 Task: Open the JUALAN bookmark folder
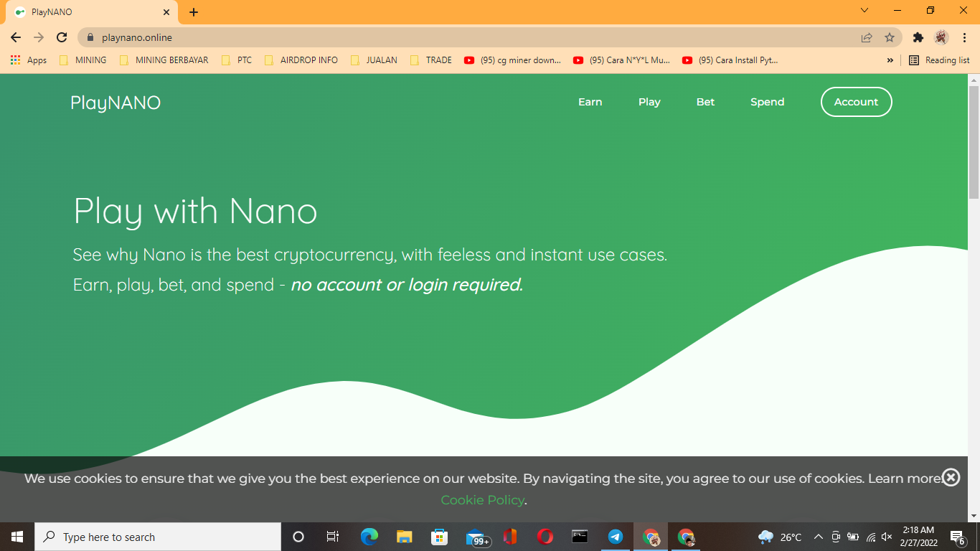point(374,60)
